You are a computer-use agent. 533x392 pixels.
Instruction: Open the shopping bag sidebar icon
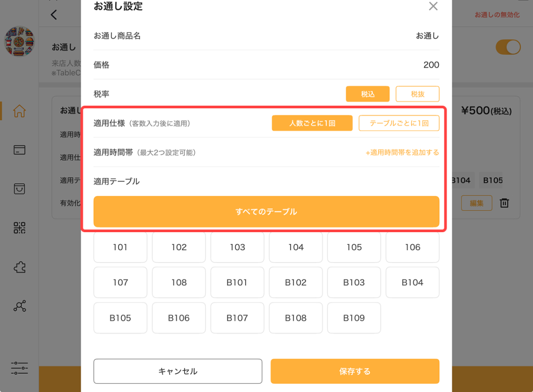pyautogui.click(x=19, y=188)
